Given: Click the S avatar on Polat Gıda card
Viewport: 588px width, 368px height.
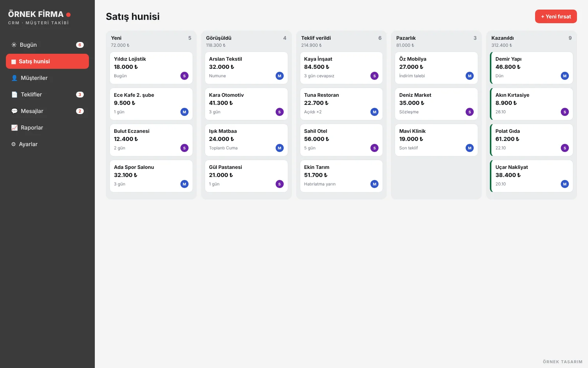Looking at the screenshot, I should 565,148.
